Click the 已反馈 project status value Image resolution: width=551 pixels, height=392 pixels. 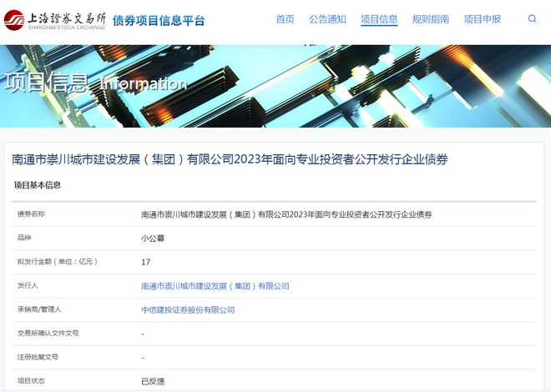(154, 381)
